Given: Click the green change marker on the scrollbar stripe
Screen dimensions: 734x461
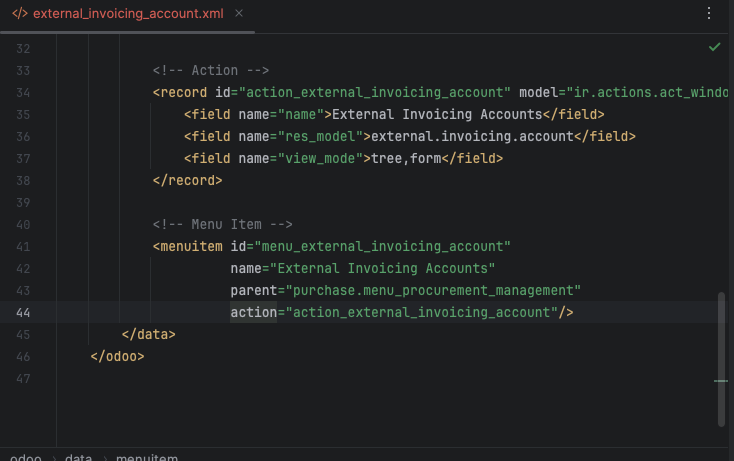Looking at the screenshot, I should tap(721, 381).
